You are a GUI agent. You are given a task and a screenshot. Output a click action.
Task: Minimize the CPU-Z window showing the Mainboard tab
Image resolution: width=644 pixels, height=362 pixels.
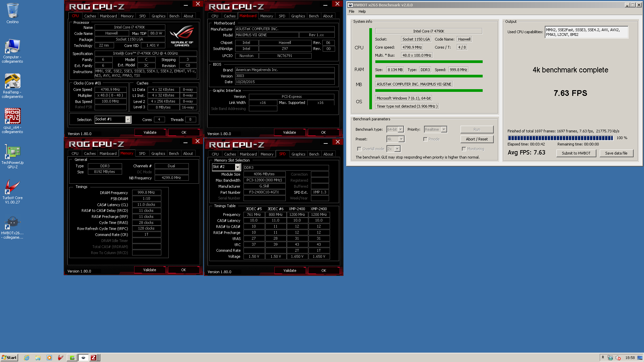pyautogui.click(x=325, y=5)
